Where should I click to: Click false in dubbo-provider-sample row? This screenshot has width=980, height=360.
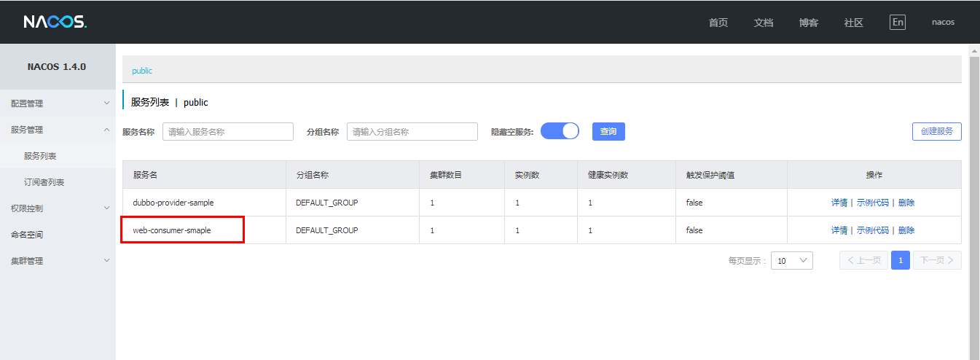point(694,203)
